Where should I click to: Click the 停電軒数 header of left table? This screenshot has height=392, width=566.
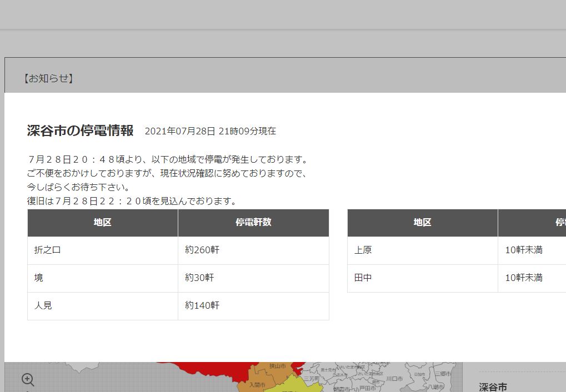(253, 223)
